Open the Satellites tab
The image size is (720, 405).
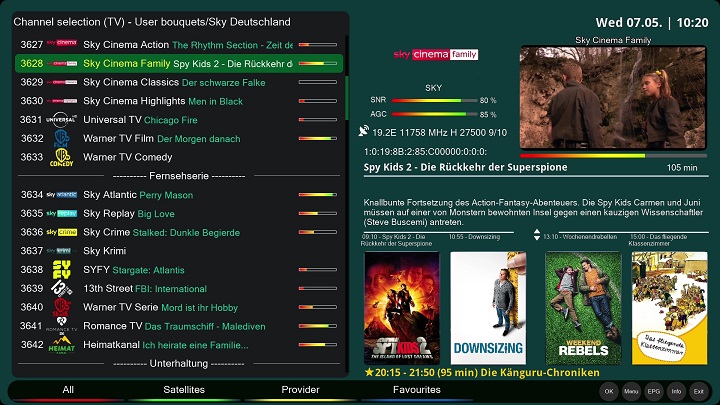[x=184, y=390]
